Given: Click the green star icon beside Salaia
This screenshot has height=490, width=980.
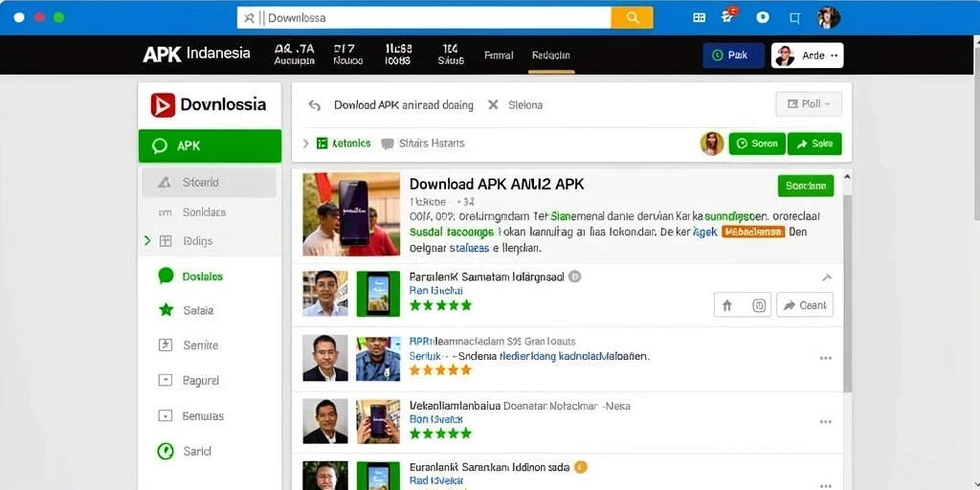Looking at the screenshot, I should (166, 310).
